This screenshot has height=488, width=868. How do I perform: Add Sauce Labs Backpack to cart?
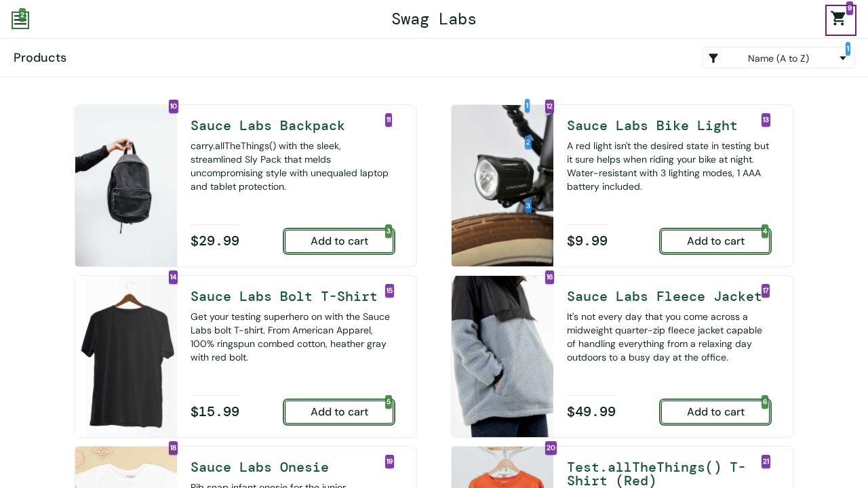pyautogui.click(x=339, y=241)
